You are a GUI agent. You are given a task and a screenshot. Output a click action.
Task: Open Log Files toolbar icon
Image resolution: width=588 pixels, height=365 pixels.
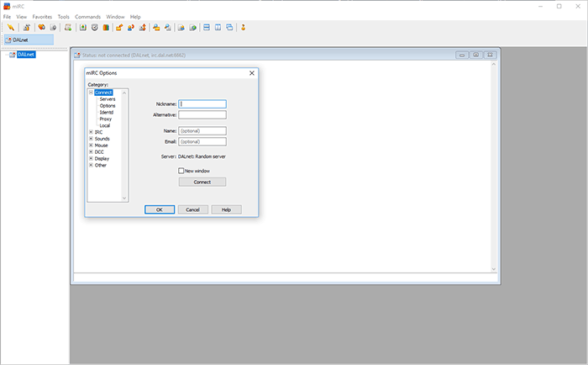pos(168,28)
